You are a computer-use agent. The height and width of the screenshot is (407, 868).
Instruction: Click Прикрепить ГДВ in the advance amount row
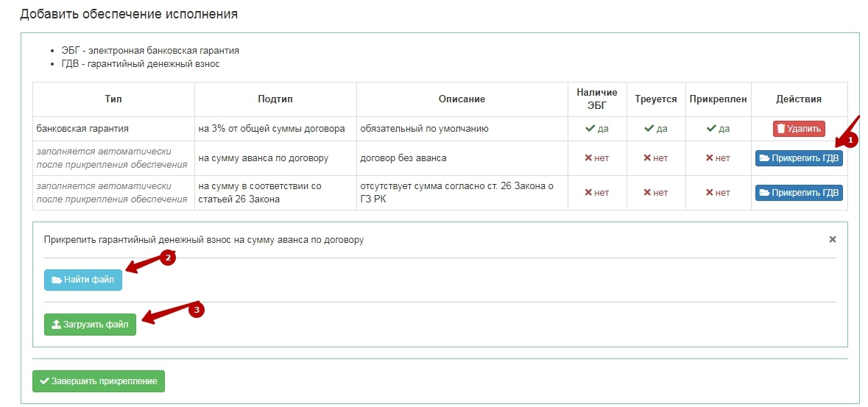point(799,158)
